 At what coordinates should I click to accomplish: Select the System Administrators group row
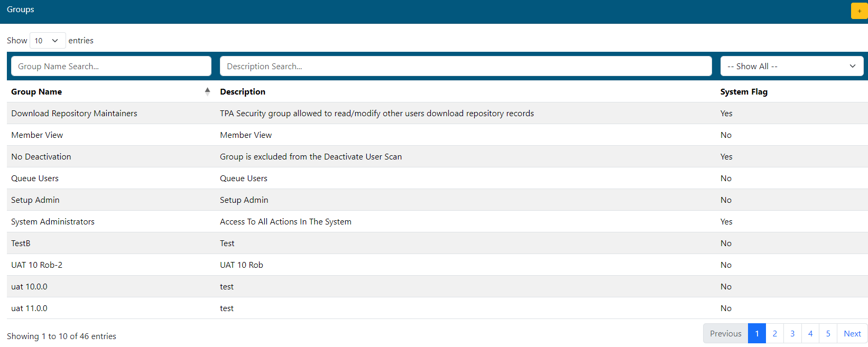coord(53,222)
